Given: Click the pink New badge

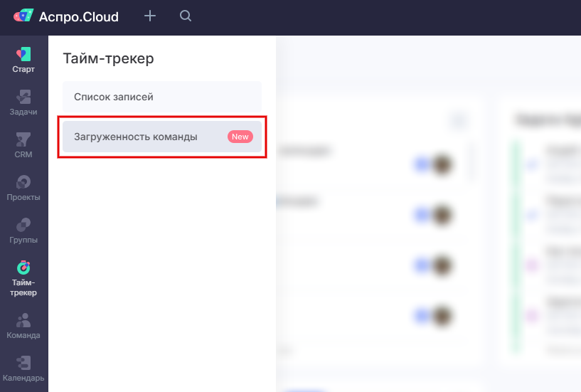Looking at the screenshot, I should coord(240,137).
